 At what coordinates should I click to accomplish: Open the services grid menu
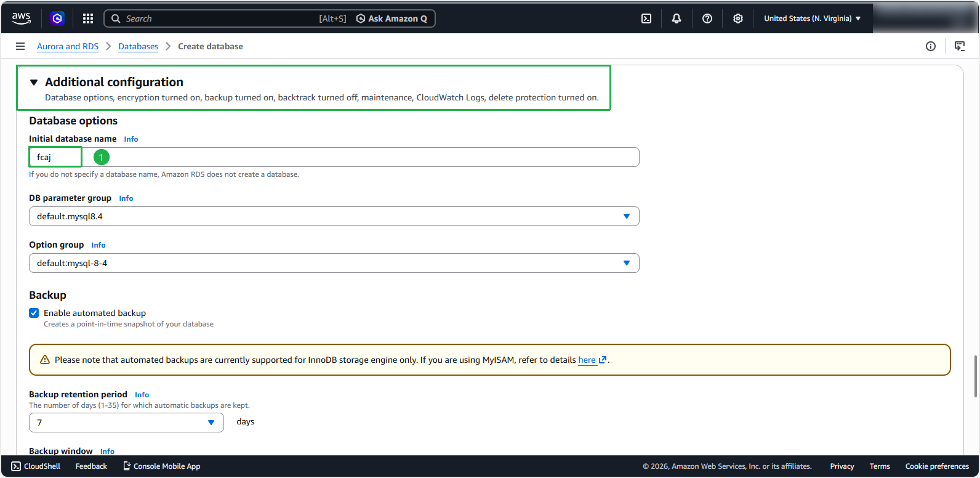coord(88,18)
